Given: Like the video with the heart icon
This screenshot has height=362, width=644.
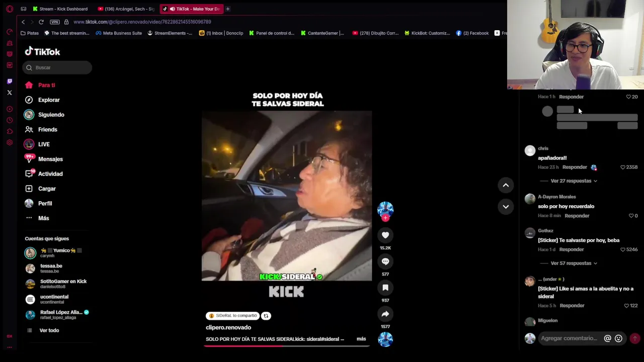Looking at the screenshot, I should (x=385, y=235).
